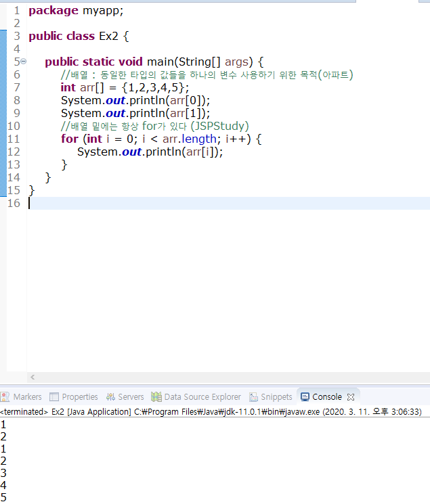
Task: Click the Data Source Explorer icon
Action: (156, 397)
